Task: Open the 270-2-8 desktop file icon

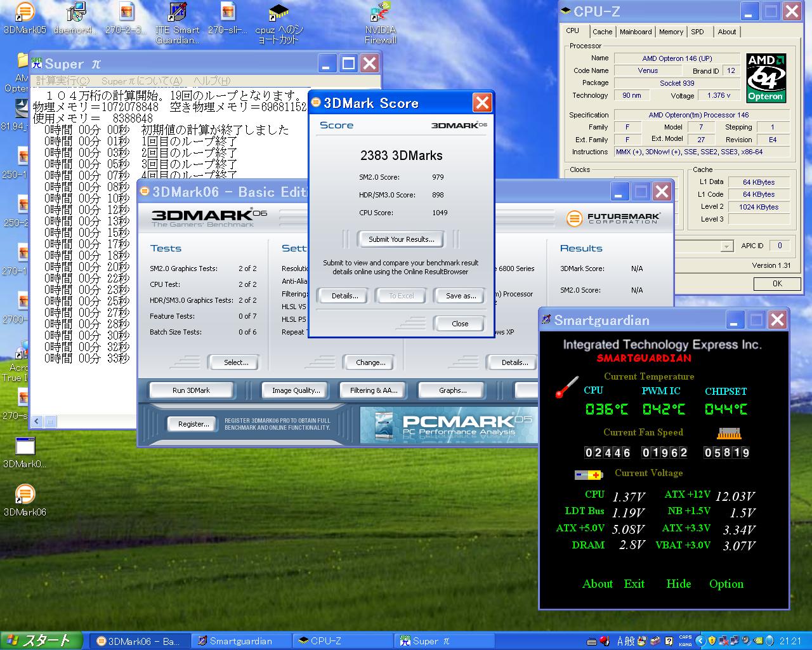Action: pos(126,17)
